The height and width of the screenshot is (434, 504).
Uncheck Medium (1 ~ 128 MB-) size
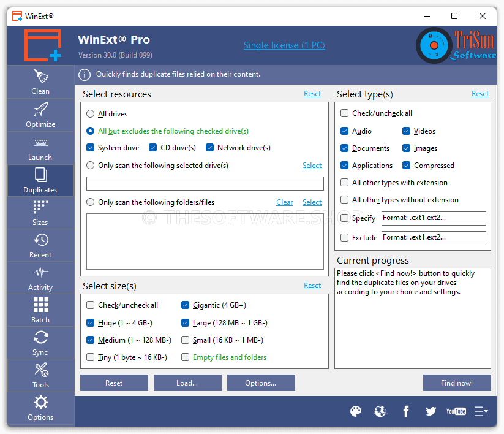(x=90, y=340)
